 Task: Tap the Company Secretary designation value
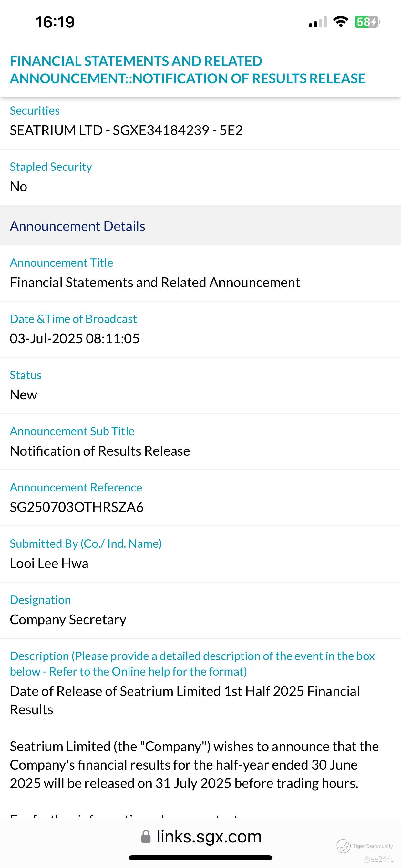coord(68,620)
